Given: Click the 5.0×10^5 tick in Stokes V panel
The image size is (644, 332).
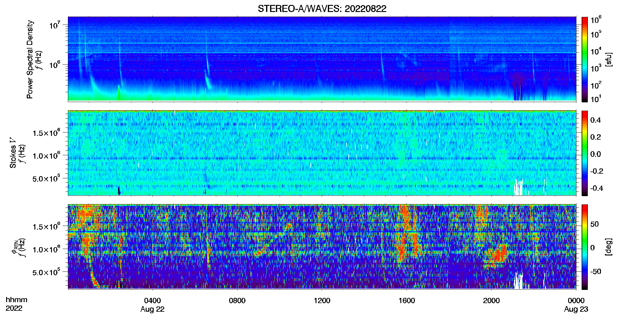Looking at the screenshot, I should (46, 178).
